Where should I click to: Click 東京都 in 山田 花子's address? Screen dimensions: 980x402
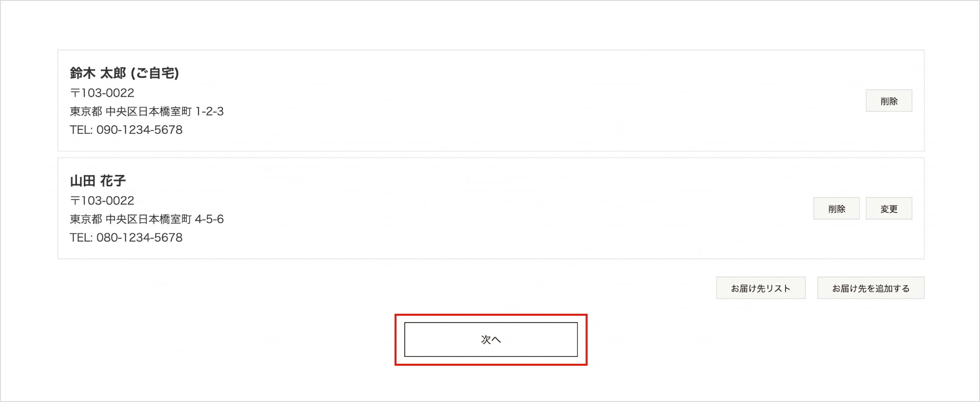click(x=86, y=219)
